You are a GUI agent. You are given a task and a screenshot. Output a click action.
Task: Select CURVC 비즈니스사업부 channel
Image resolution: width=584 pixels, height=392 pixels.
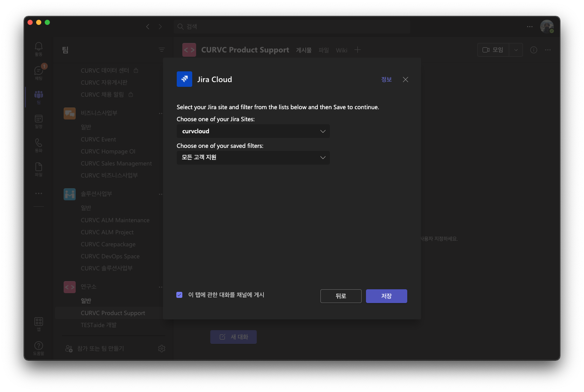109,175
